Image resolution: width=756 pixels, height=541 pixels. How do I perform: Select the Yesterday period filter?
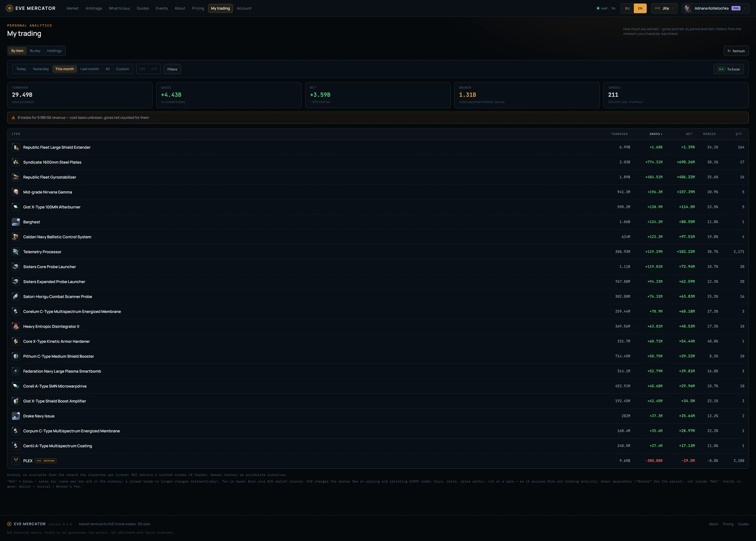41,69
